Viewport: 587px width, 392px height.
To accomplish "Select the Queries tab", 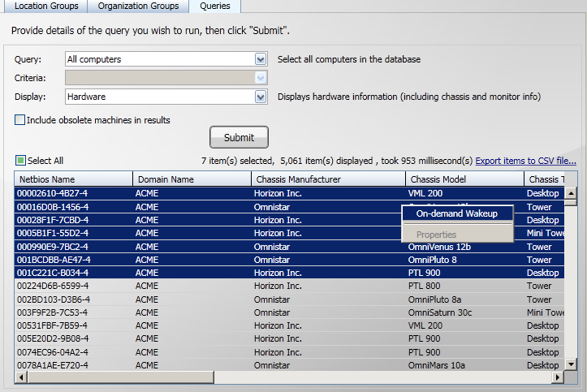I will [214, 6].
